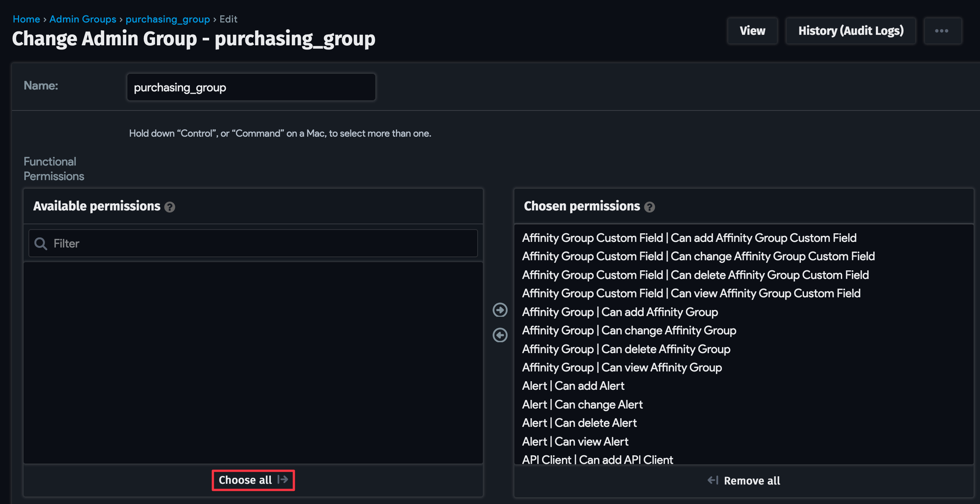Open the three-dot more options menu
The image size is (980, 504).
[x=942, y=31]
